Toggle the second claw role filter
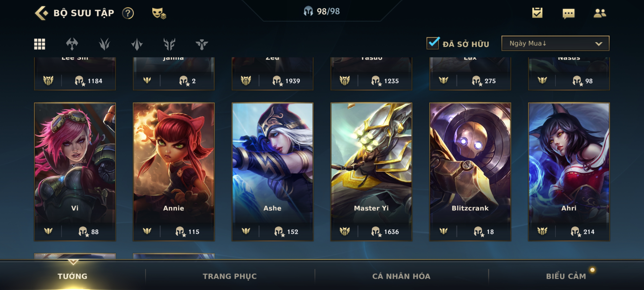 click(x=104, y=44)
